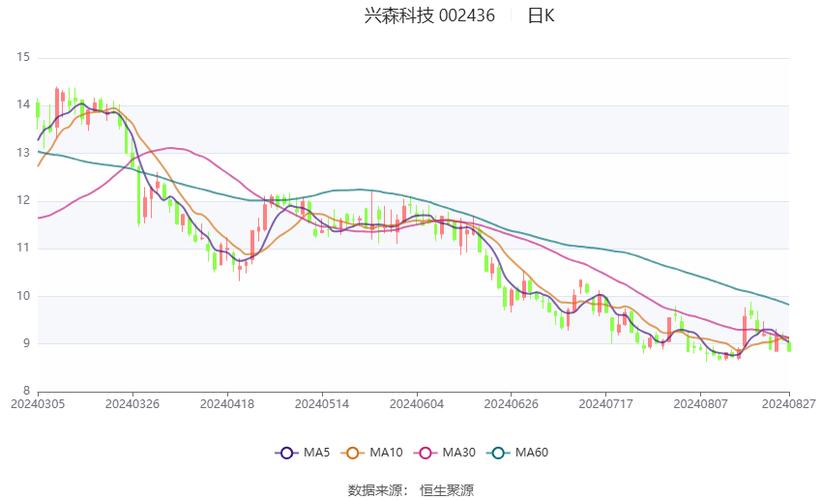The width and height of the screenshot is (822, 500).
Task: Select the 20240717 date on the timeline
Action: 604,404
